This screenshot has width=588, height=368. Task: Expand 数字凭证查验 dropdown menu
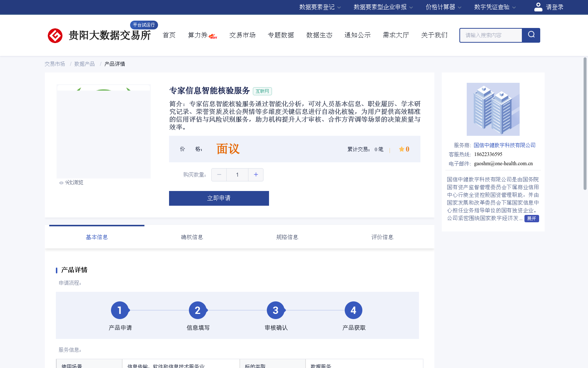(x=495, y=7)
